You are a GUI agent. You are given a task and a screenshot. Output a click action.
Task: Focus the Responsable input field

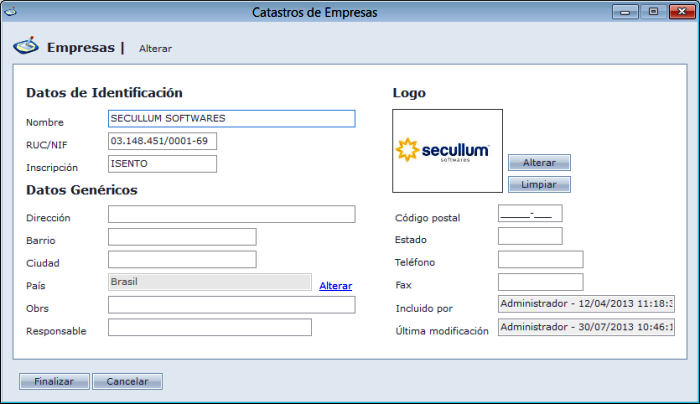coord(210,327)
